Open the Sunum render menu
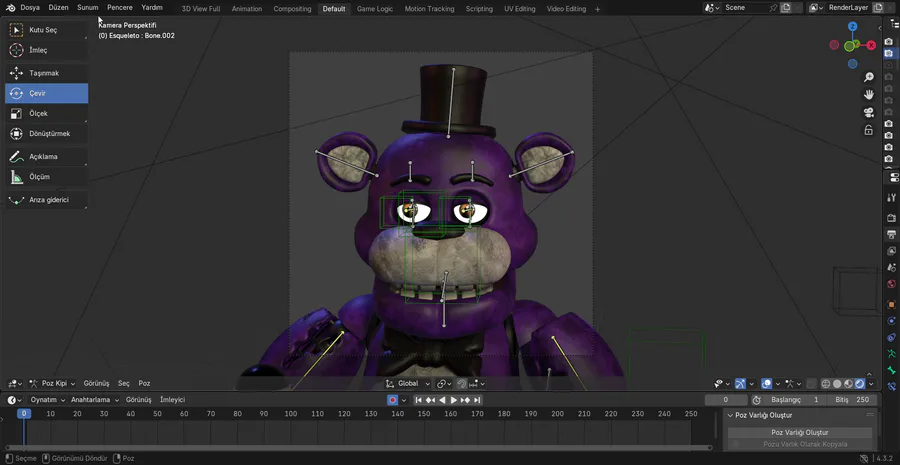This screenshot has height=465, width=900. coord(88,8)
